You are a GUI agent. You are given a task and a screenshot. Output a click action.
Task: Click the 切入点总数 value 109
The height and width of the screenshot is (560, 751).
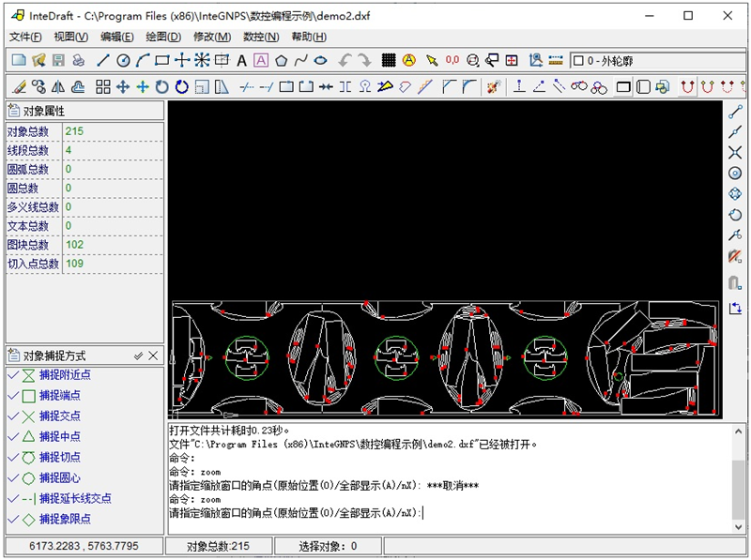(75, 264)
